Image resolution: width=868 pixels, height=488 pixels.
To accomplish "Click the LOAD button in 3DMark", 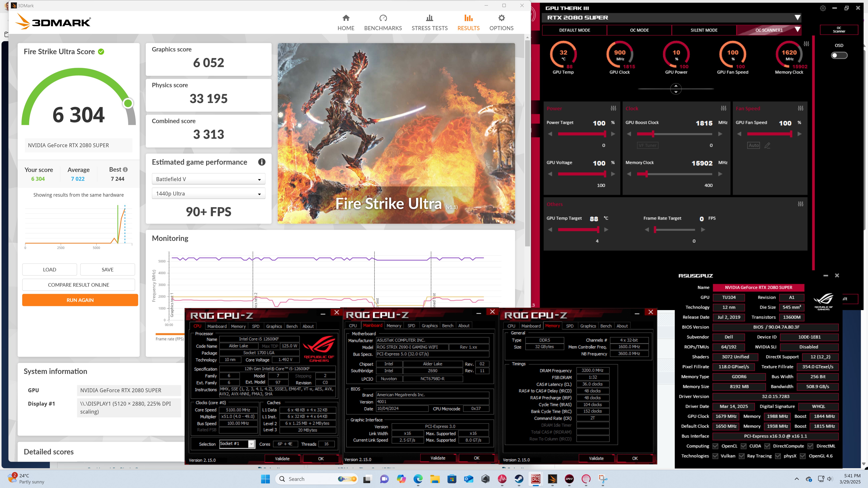I will (x=49, y=269).
